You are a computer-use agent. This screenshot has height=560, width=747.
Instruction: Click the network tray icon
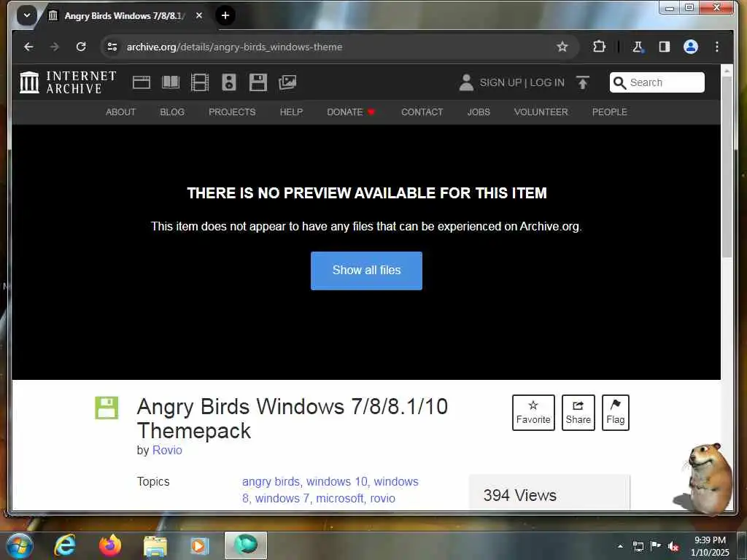638,546
